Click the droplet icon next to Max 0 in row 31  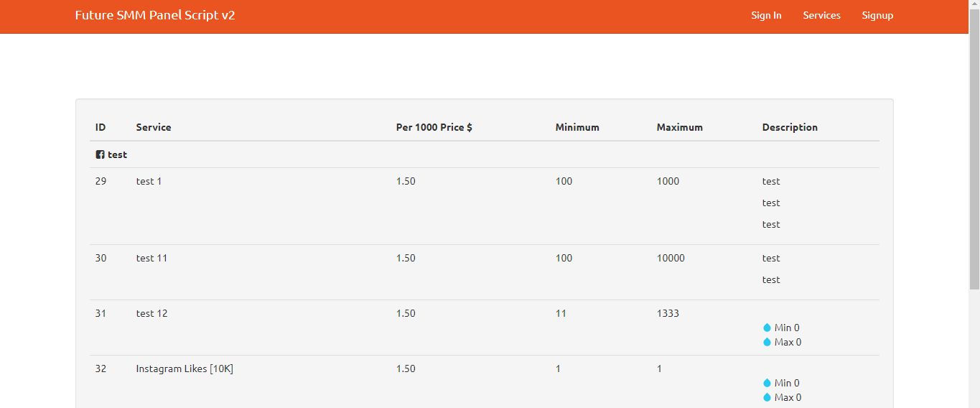pyautogui.click(x=767, y=342)
